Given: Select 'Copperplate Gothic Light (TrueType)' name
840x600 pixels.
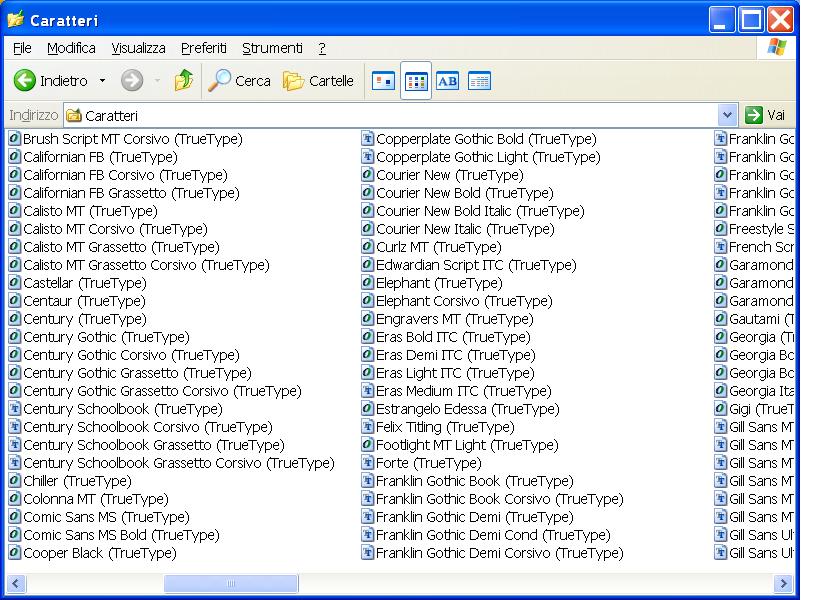Looking at the screenshot, I should point(488,157).
